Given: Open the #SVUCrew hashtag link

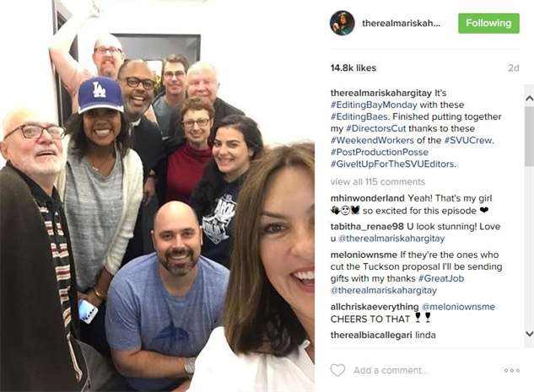Looking at the screenshot, I should click(468, 140).
